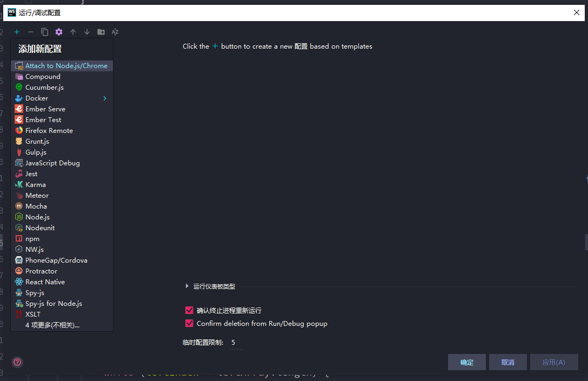This screenshot has height=381, width=588.
Task: Click the npm red icon
Action: (19, 238)
